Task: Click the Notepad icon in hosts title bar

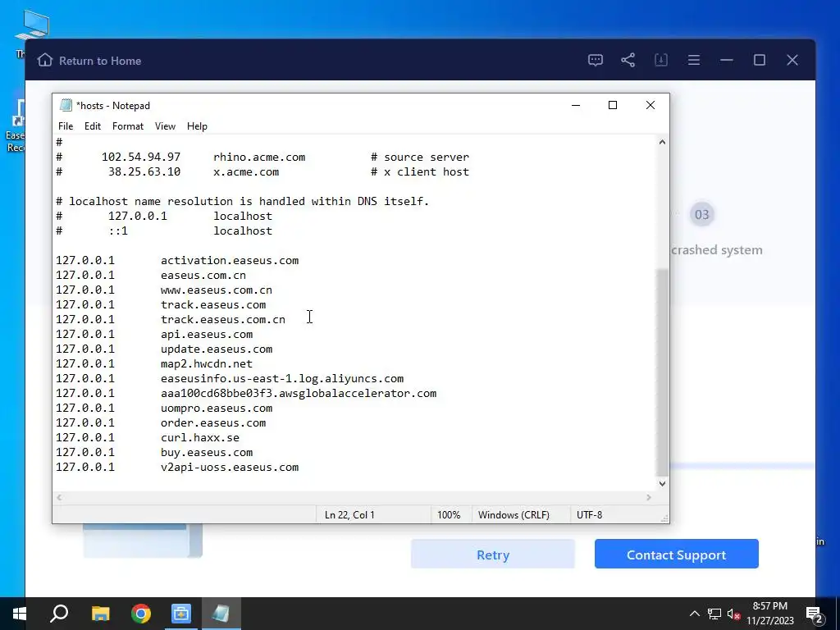Action: 66,105
